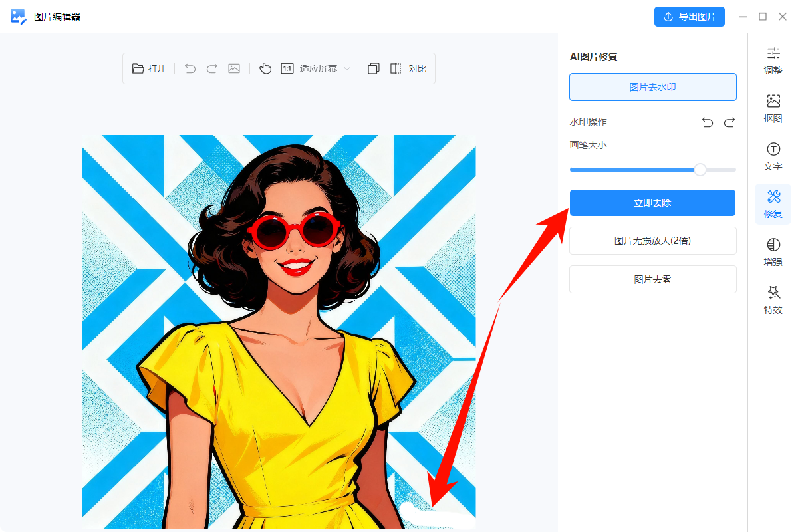This screenshot has width=798, height=532.
Task: Open the 调整 adjustment tab
Action: point(773,60)
